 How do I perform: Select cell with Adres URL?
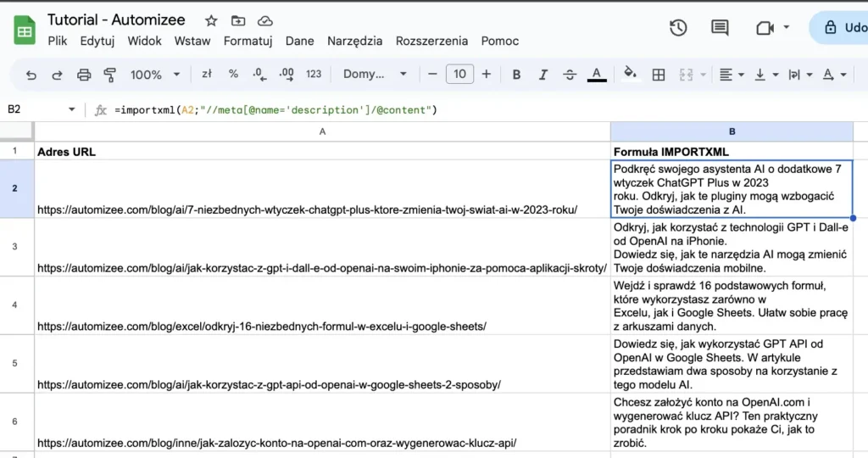click(322, 151)
